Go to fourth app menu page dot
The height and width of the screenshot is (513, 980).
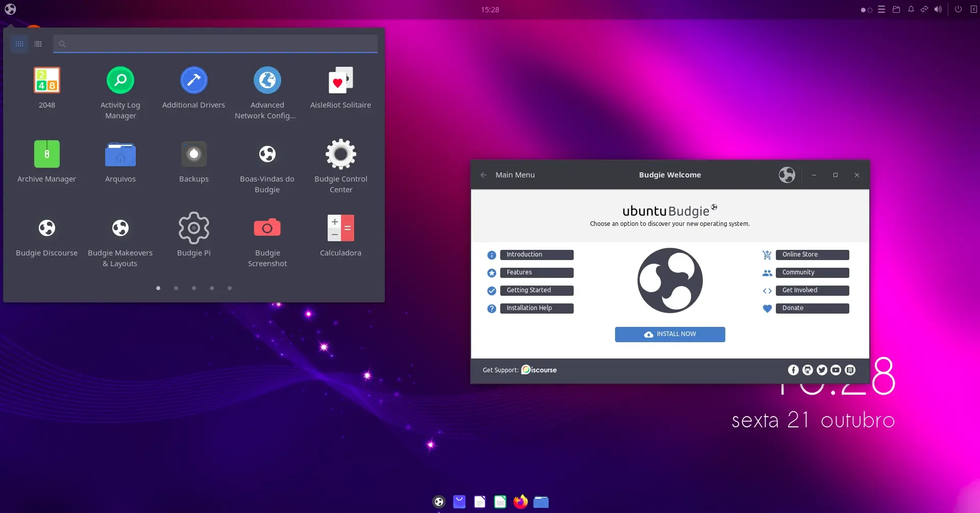[212, 288]
